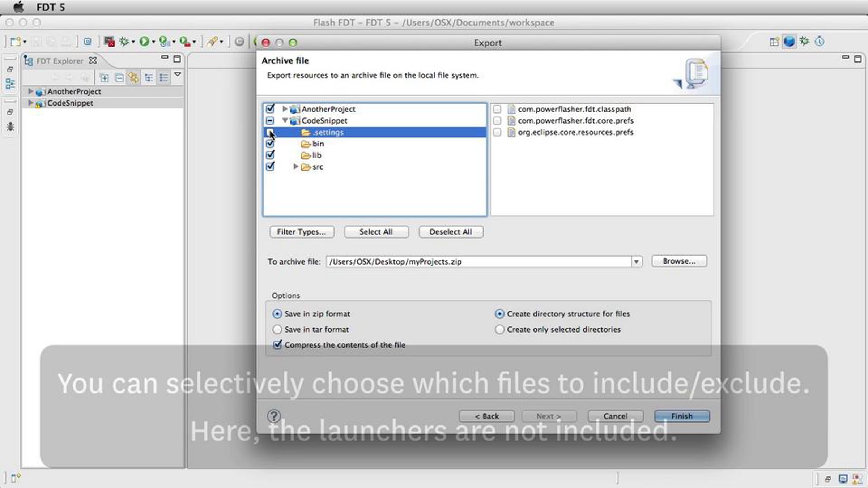
Task: Open the FDT 5 application menu
Action: pyautogui.click(x=51, y=7)
